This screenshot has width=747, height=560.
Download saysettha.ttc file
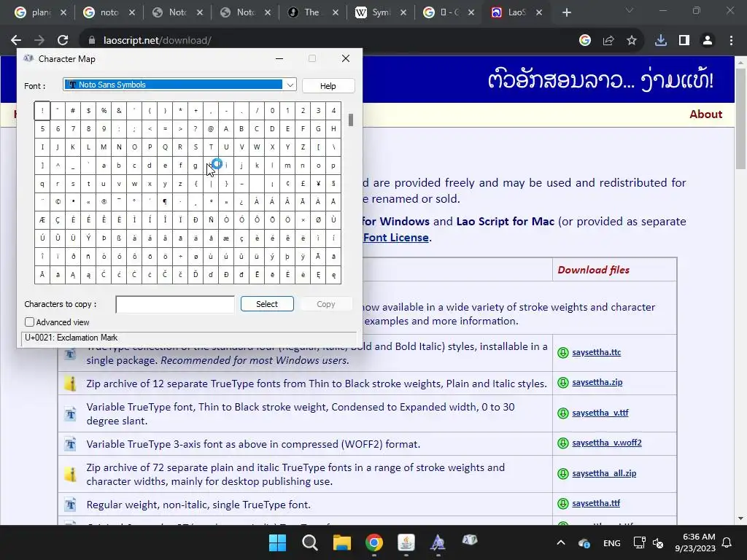tap(597, 352)
